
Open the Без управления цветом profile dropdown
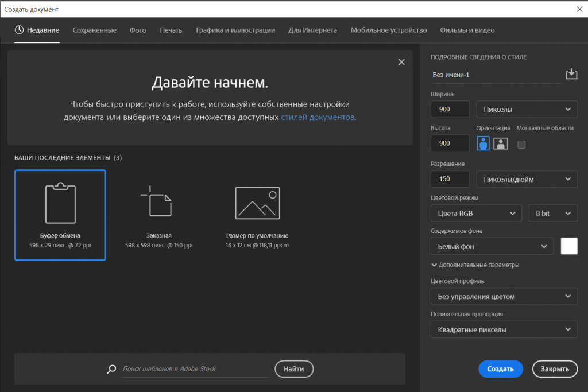pos(504,296)
